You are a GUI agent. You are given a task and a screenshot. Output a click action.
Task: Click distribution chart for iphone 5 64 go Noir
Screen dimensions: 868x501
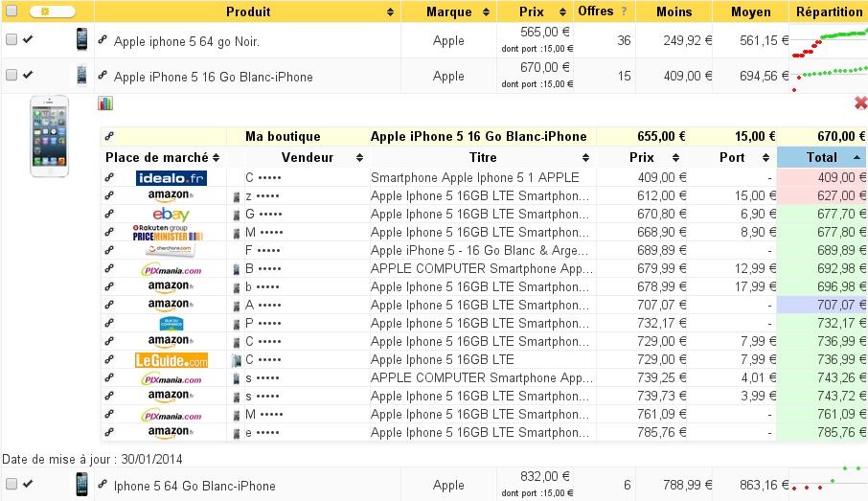pyautogui.click(x=830, y=44)
